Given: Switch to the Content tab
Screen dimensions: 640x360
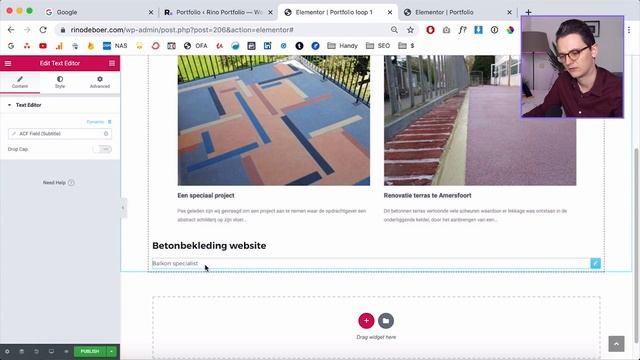Looking at the screenshot, I should [20, 82].
